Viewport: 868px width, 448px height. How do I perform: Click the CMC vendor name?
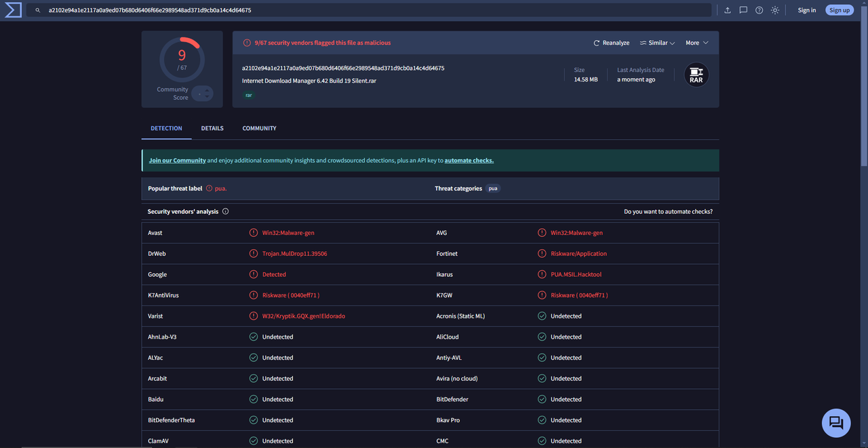(x=443, y=441)
